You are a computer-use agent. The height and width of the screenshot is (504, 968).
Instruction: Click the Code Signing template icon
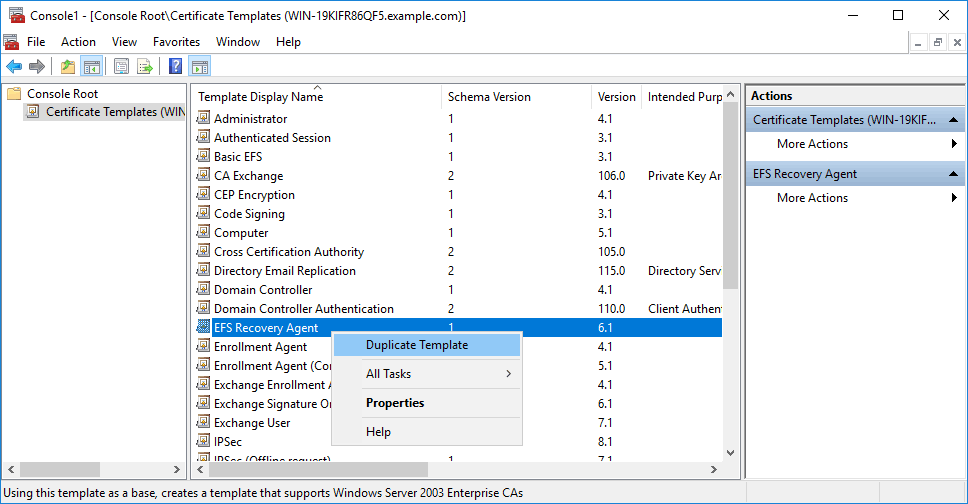[x=203, y=212]
